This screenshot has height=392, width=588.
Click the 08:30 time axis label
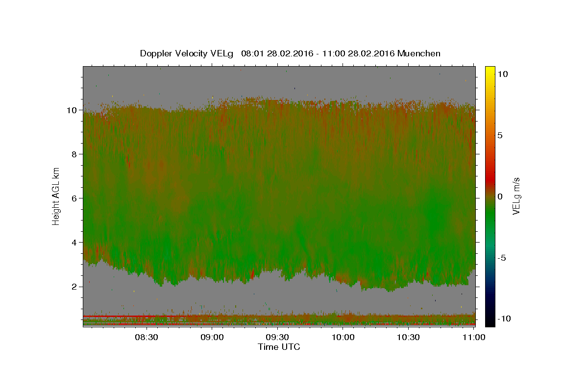click(147, 337)
